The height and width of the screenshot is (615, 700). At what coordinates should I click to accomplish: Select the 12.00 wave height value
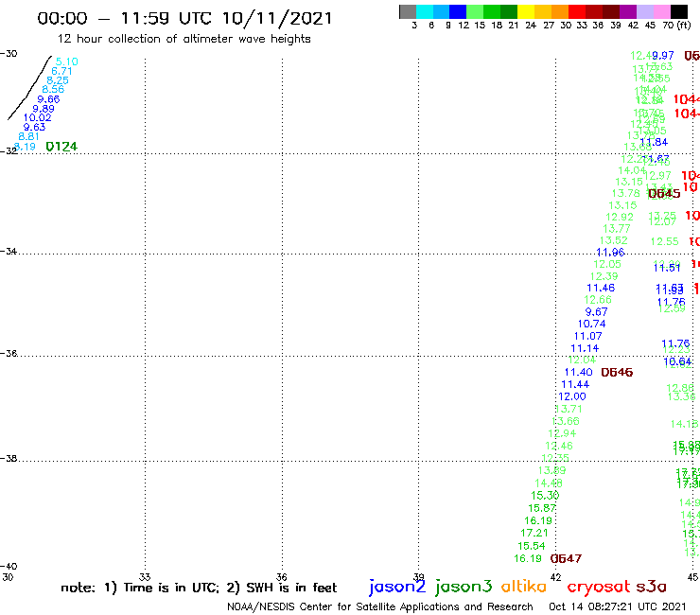[x=572, y=396]
